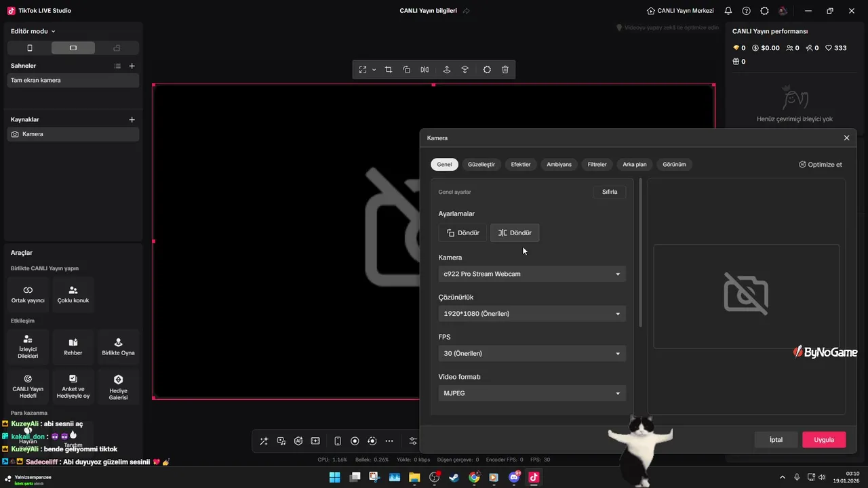Click the Sıfırla reset button
868x488 pixels.
tap(610, 192)
